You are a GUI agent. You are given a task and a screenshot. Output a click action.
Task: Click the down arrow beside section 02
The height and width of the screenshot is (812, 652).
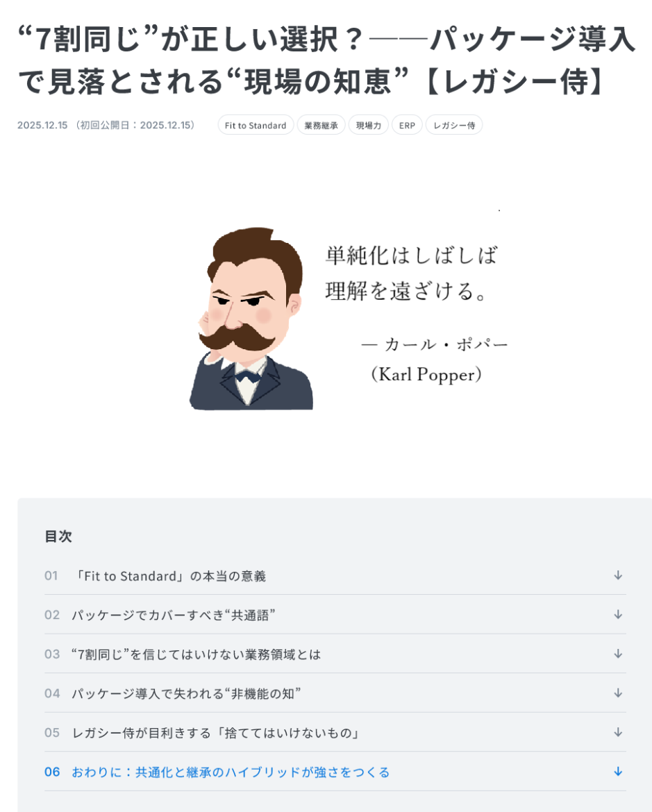tap(618, 615)
